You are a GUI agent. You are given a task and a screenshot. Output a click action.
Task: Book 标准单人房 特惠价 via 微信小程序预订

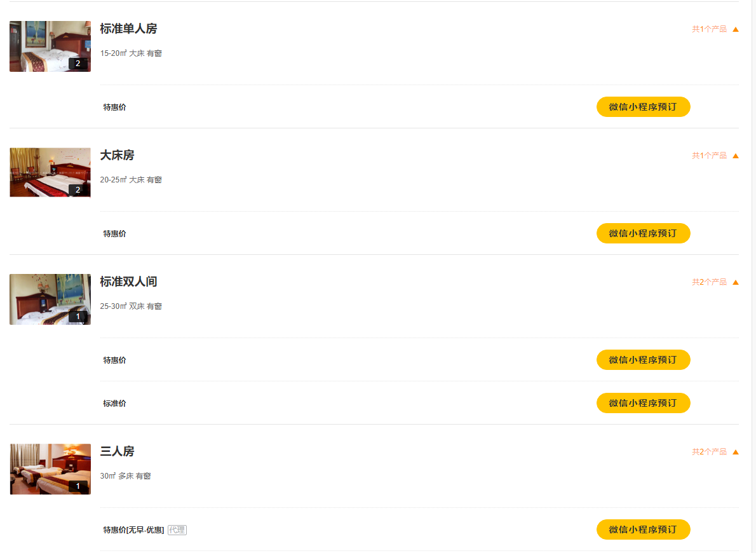643,107
